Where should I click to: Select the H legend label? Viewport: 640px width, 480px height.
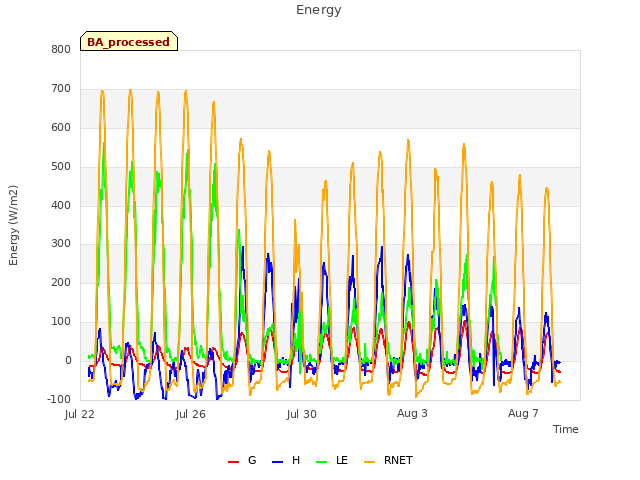click(296, 460)
